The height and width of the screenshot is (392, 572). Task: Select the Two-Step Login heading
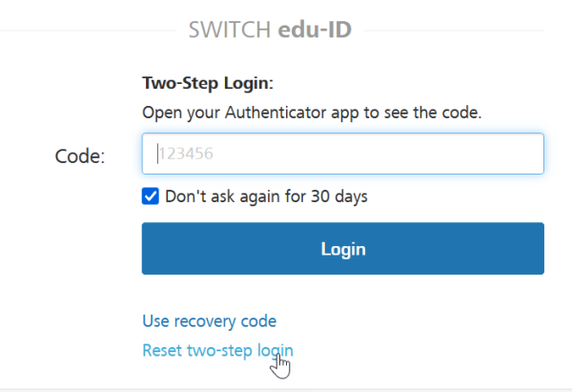pos(208,83)
